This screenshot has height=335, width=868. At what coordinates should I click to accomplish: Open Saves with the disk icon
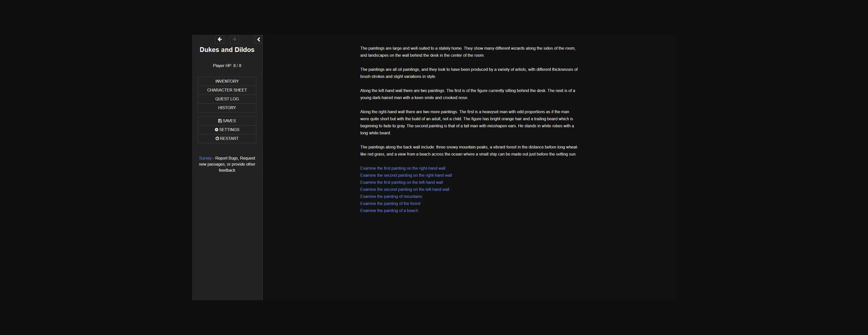(x=227, y=121)
